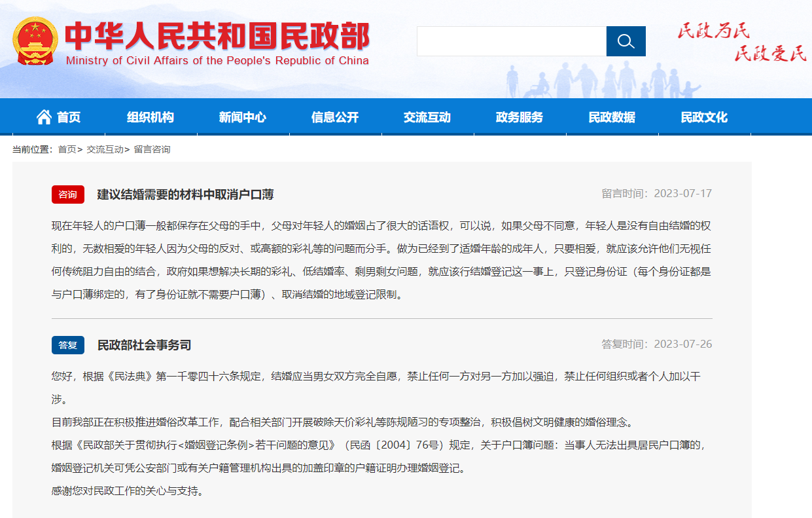812x518 pixels.
Task: Open the 组织机构 menu
Action: [x=150, y=117]
